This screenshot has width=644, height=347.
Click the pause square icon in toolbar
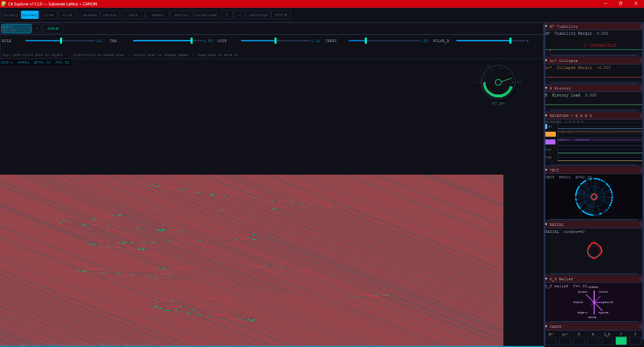(227, 15)
